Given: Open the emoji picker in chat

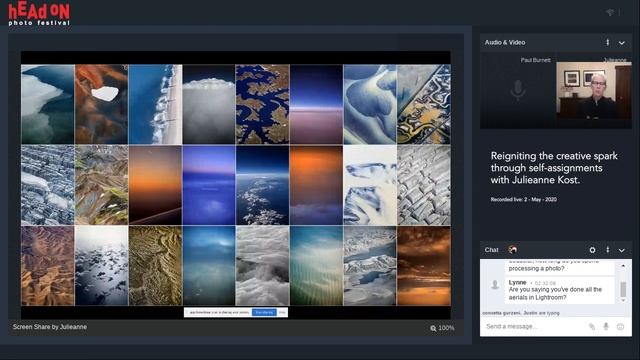Looking at the screenshot, I should point(620,326).
